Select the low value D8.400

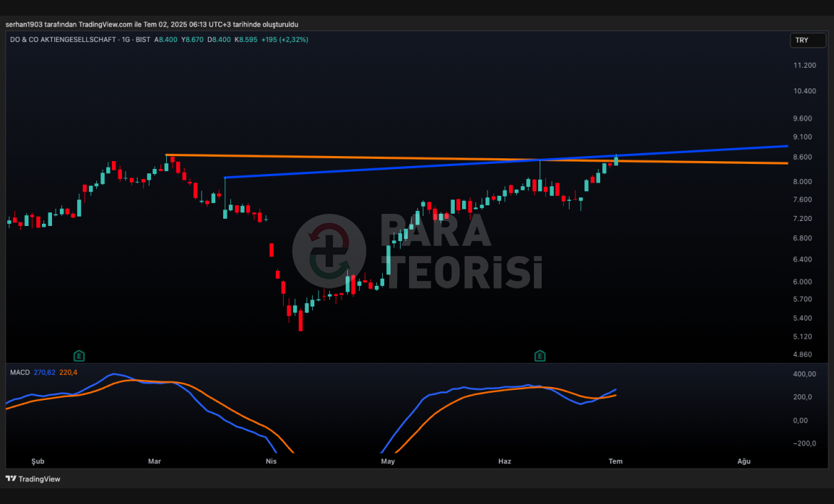pyautogui.click(x=219, y=39)
